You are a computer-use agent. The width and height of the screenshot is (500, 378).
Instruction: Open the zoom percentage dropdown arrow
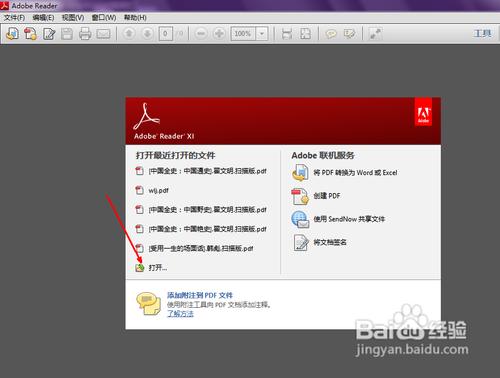click(x=262, y=34)
